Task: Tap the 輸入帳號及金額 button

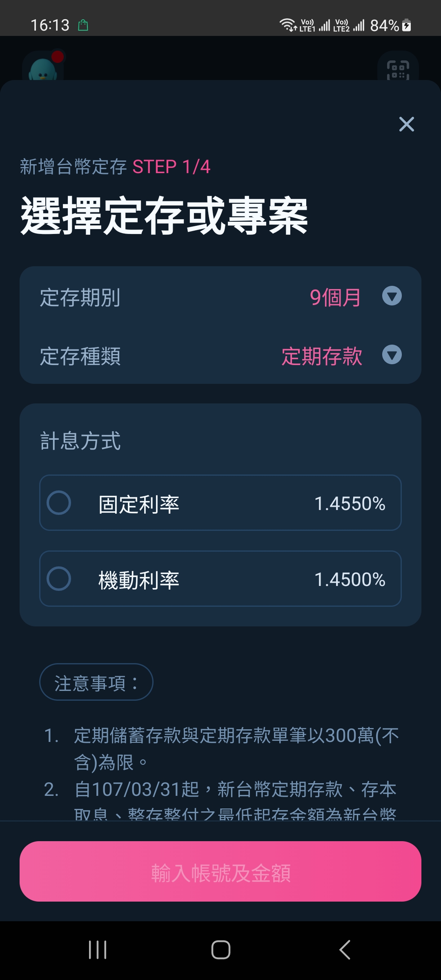Action: [220, 871]
